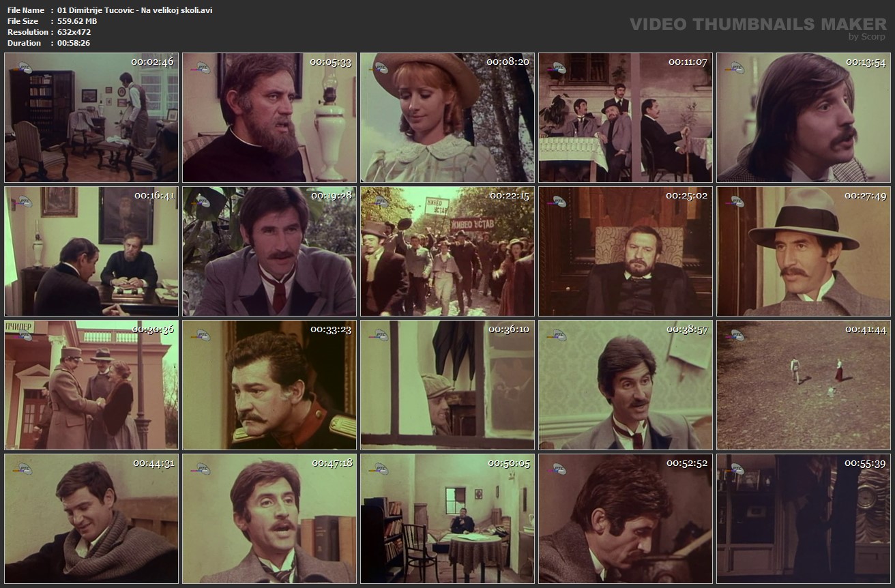Choose the 00:19:28 frame

269,251
